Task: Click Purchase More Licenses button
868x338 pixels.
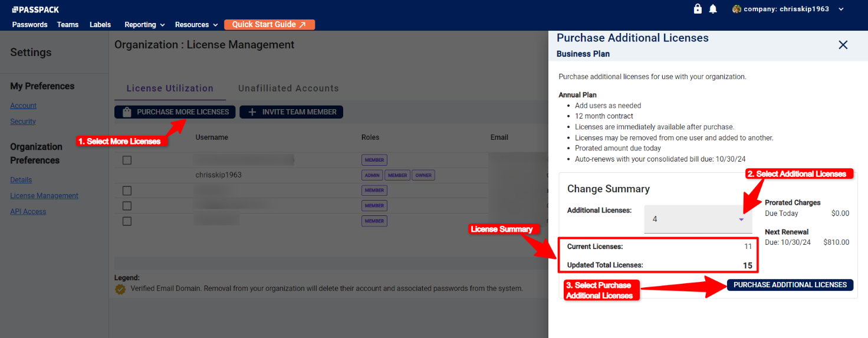Action: point(175,112)
